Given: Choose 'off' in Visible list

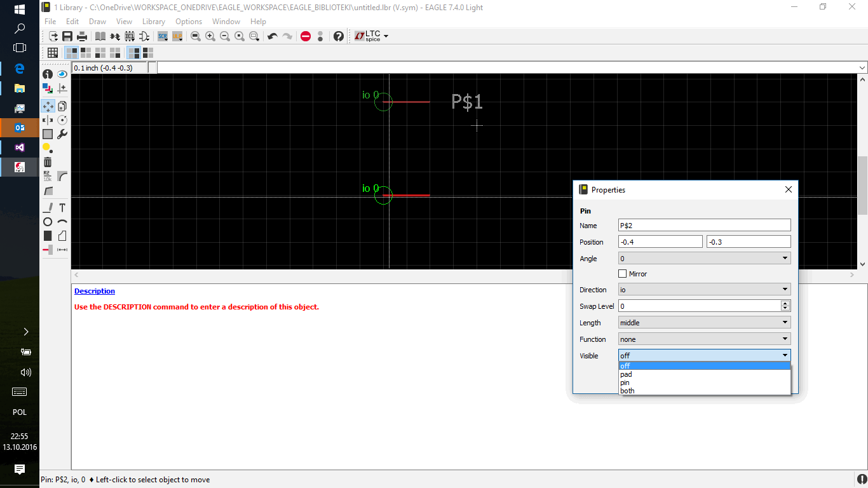Looking at the screenshot, I should [705, 366].
